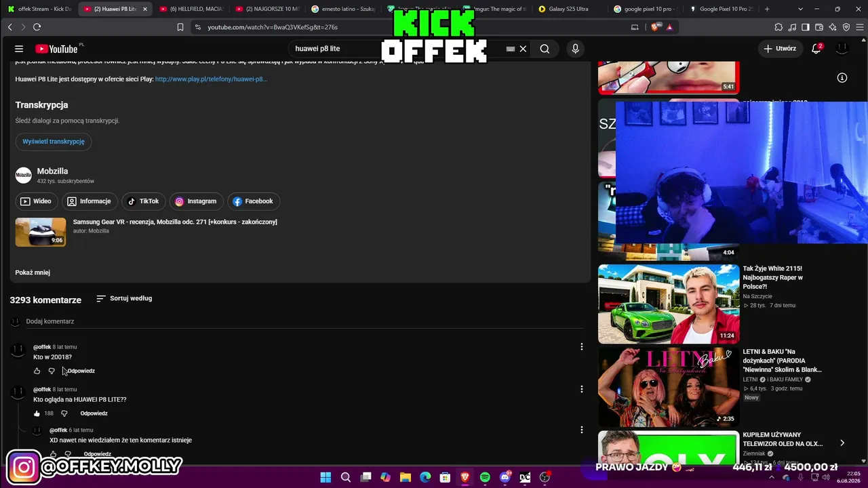Image resolution: width=868 pixels, height=488 pixels.
Task: Collapse description with Pokaż mniej
Action: pyautogui.click(x=33, y=272)
